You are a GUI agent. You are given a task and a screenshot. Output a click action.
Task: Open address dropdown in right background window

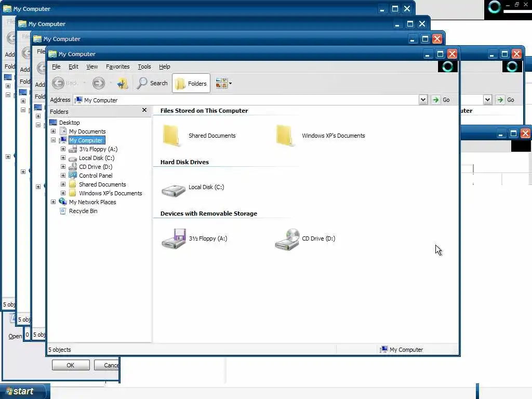click(487, 100)
